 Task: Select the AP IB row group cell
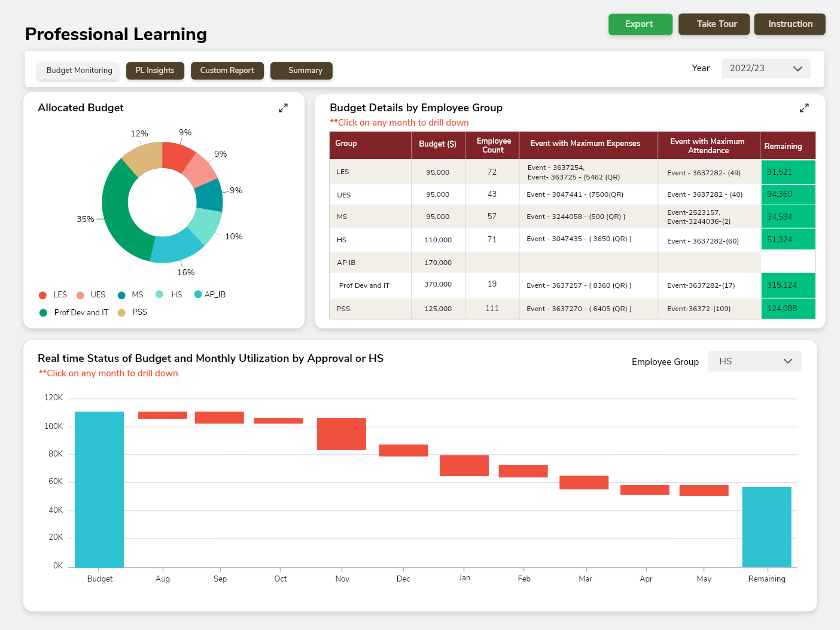(370, 263)
